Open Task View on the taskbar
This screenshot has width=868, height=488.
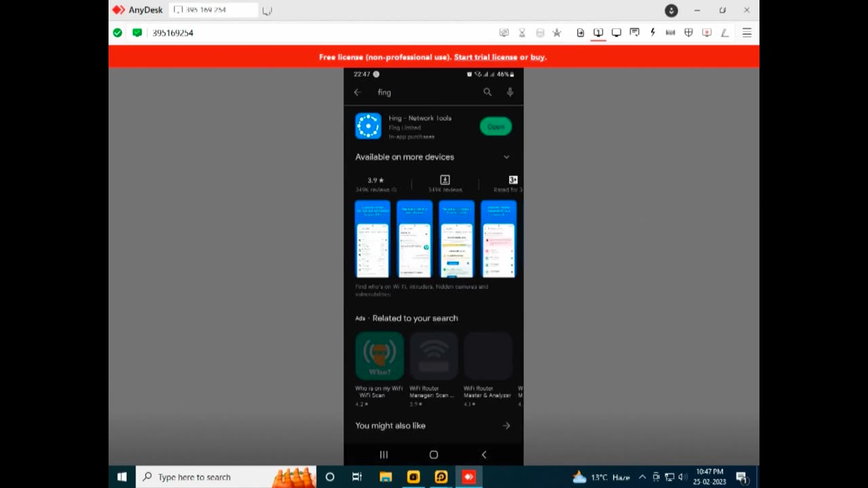tap(357, 477)
